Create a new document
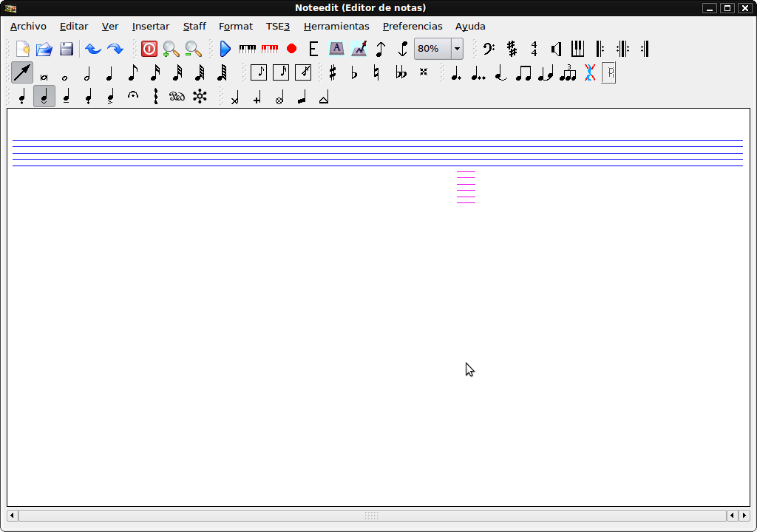 (23, 49)
